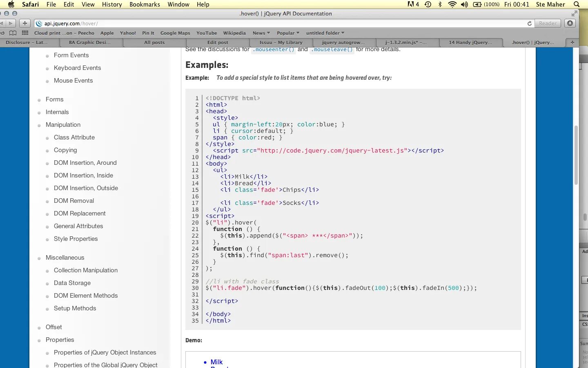
Task: Open the Cloud print bookmark
Action: (64, 33)
